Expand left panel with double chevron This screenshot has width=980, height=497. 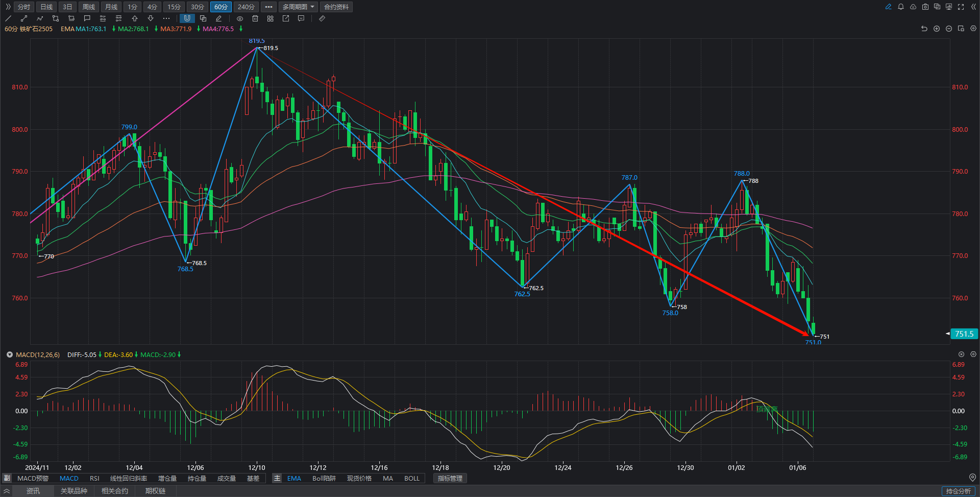[x=8, y=7]
